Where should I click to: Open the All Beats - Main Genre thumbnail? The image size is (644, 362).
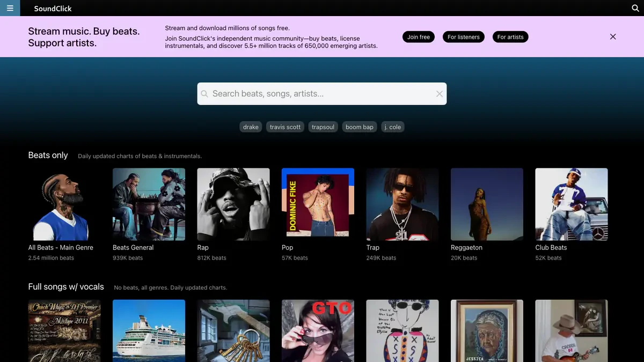coord(64,204)
